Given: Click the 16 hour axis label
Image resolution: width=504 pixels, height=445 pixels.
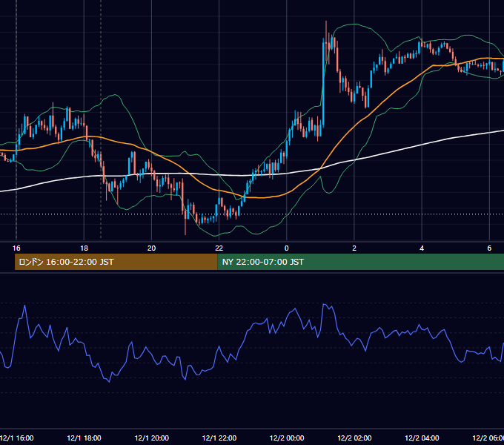Looking at the screenshot, I should 16,248.
